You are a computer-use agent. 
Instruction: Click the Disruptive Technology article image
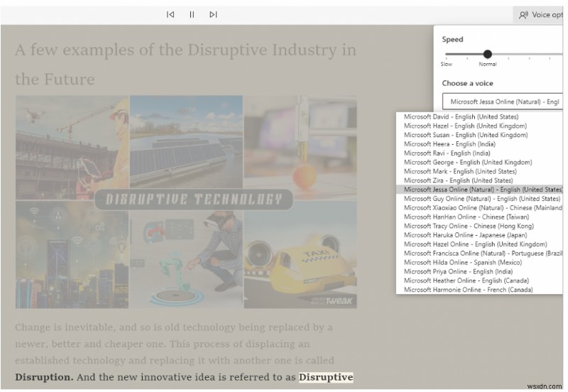tap(186, 202)
